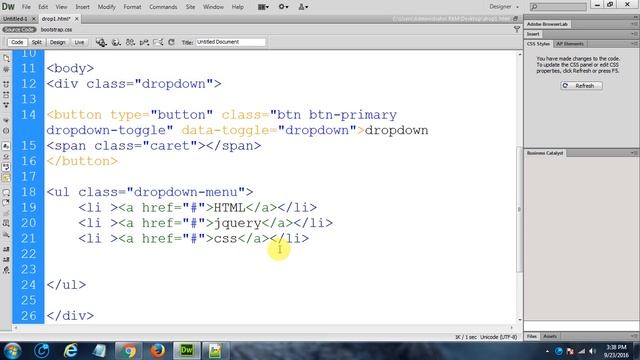Screen dimensions: 640x360
Task: Open the Extend Dreamweaver gear dropdown
Action: 283,7
